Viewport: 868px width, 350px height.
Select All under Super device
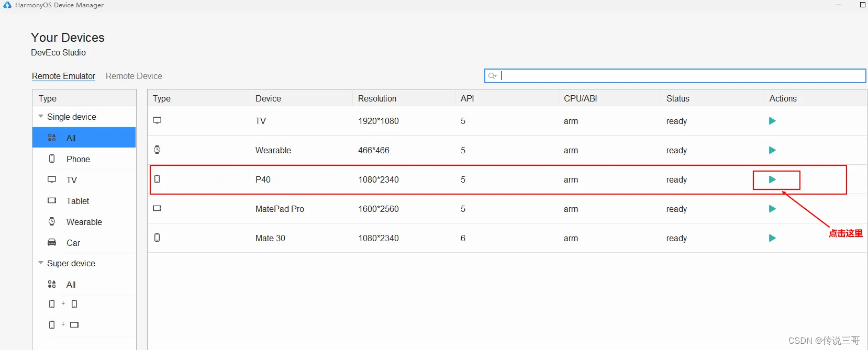84,284
